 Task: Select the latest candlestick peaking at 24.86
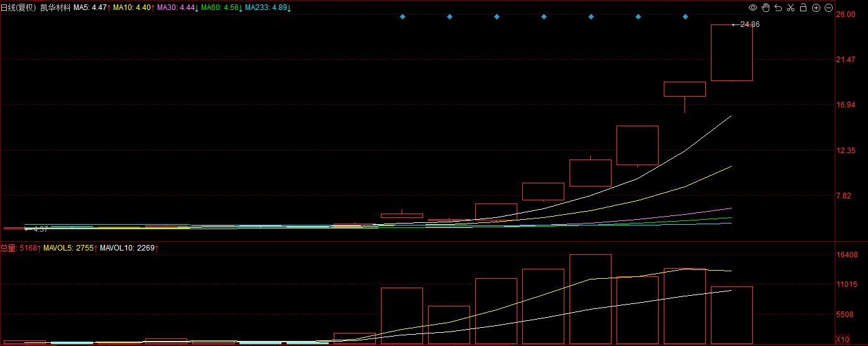[x=732, y=53]
